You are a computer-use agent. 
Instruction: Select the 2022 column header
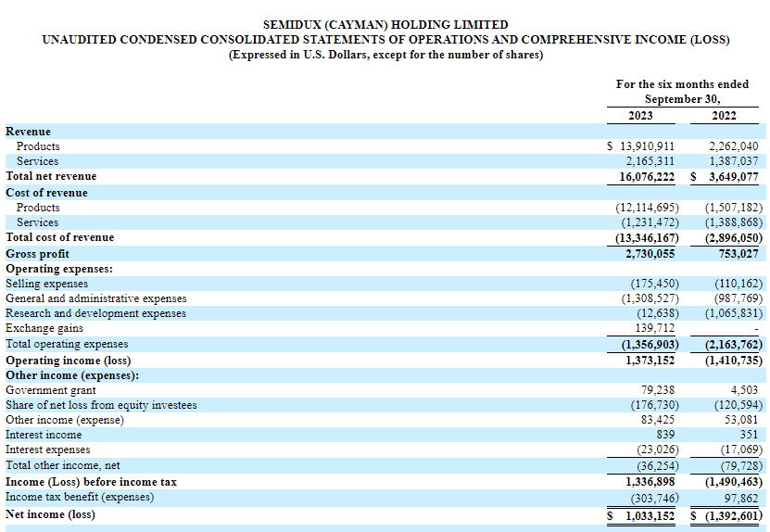[724, 116]
